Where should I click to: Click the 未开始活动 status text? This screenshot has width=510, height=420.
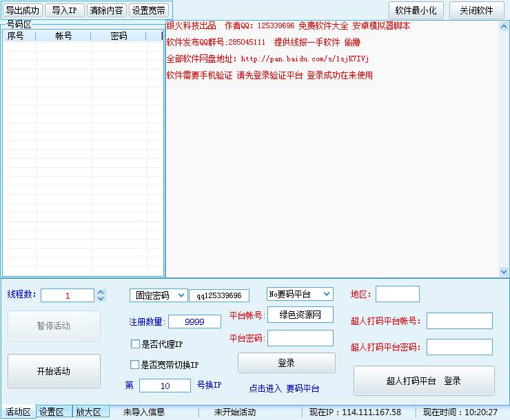(x=235, y=412)
